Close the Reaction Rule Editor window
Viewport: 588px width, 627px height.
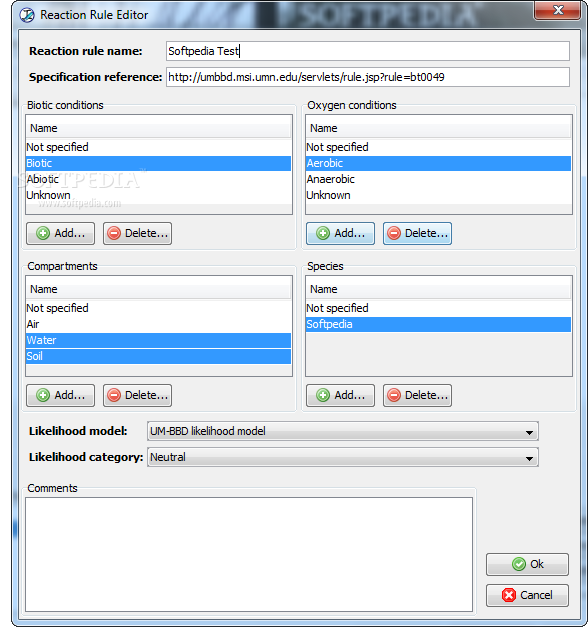click(x=557, y=10)
